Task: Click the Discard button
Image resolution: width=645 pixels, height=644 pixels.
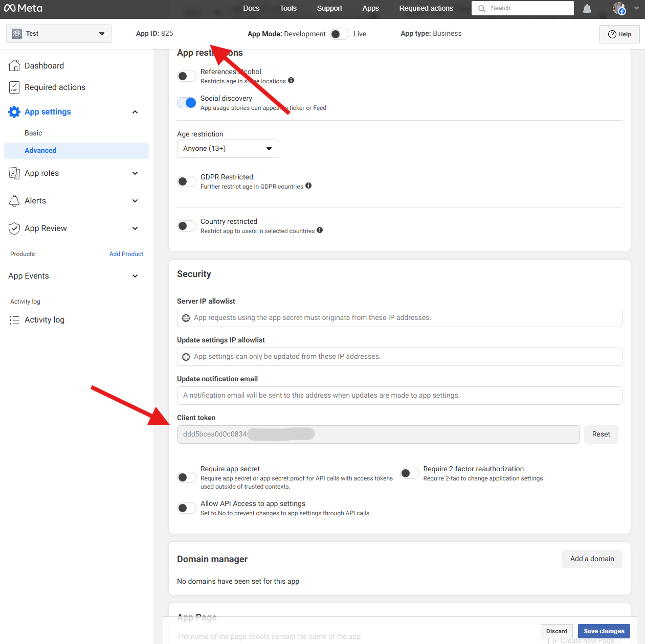Action: (557, 631)
